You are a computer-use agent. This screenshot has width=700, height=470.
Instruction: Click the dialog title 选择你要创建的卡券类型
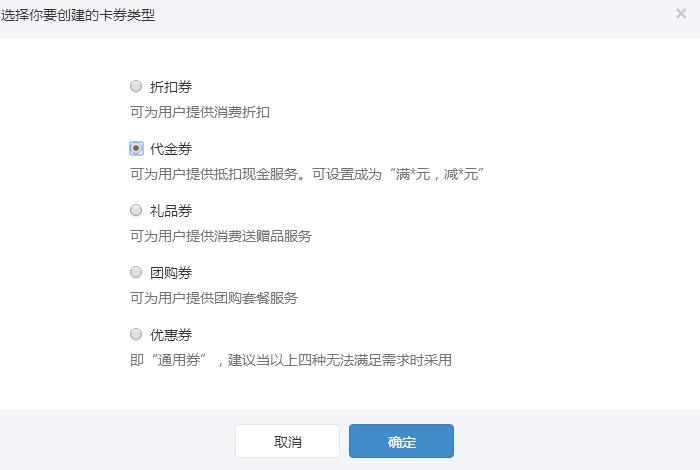point(78,15)
